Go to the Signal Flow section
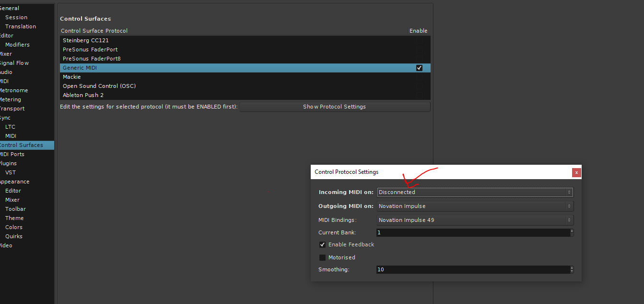644x304 pixels. point(14,63)
